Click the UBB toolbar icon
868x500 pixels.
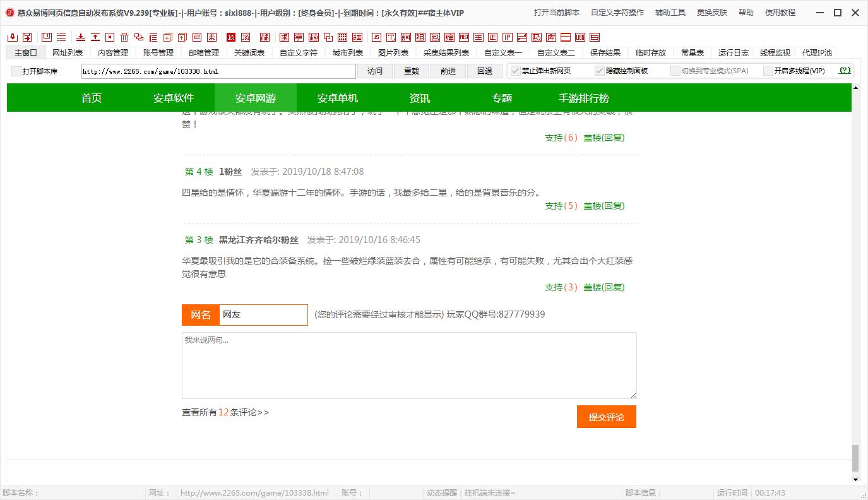click(580, 37)
